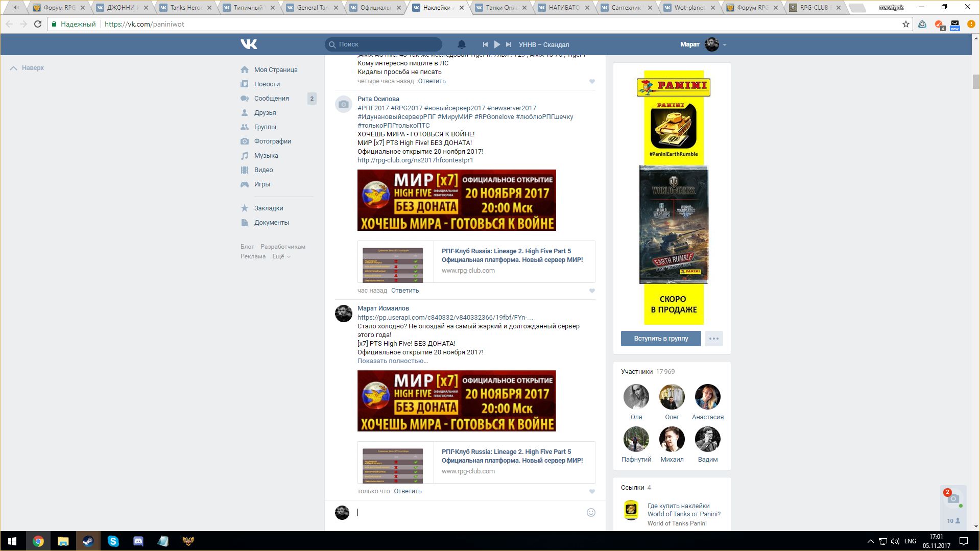Start playing УННВ – Скандал
Screen dimensions: 980x551
[497, 44]
